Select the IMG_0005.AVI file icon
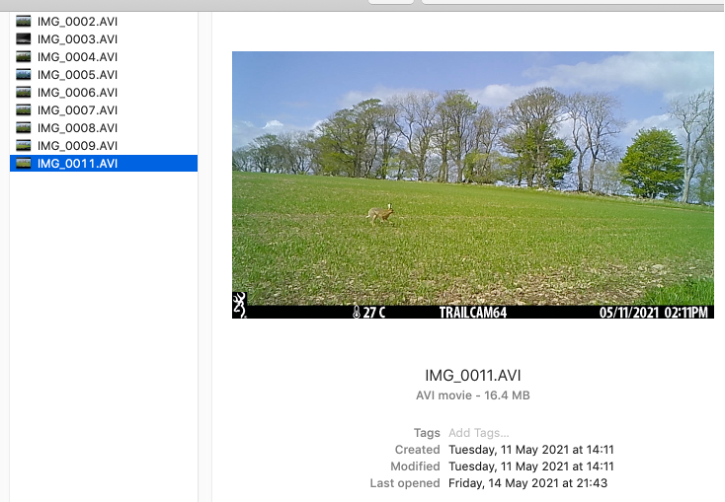 (24, 74)
